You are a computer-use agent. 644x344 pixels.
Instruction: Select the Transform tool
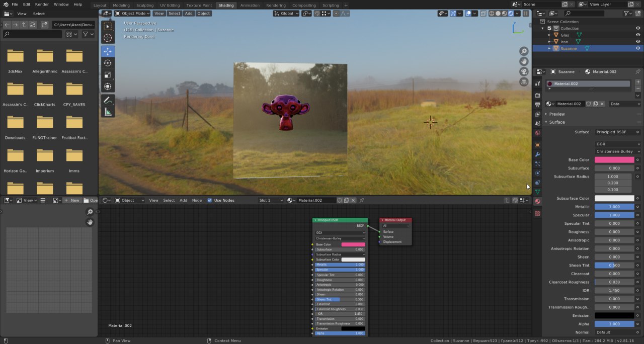point(108,87)
